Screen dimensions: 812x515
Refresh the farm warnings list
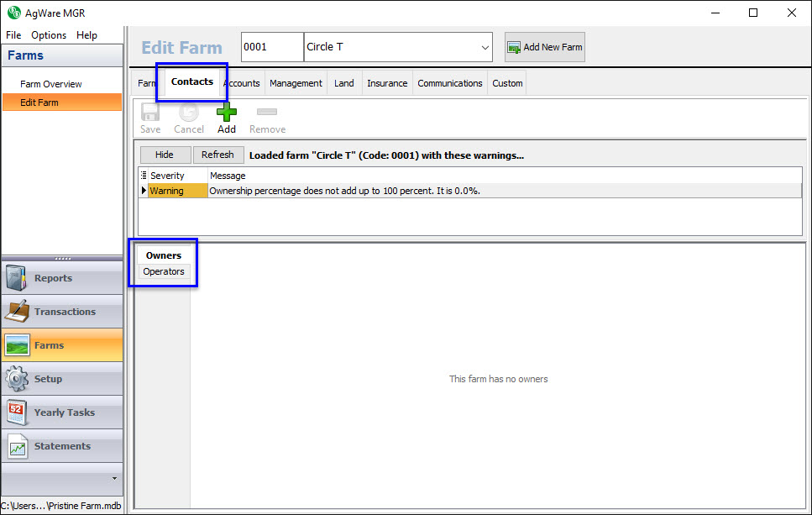coord(217,155)
